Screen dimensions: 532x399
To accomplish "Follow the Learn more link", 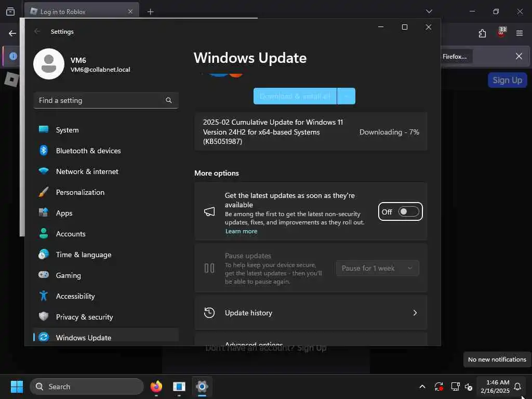I will point(241,231).
